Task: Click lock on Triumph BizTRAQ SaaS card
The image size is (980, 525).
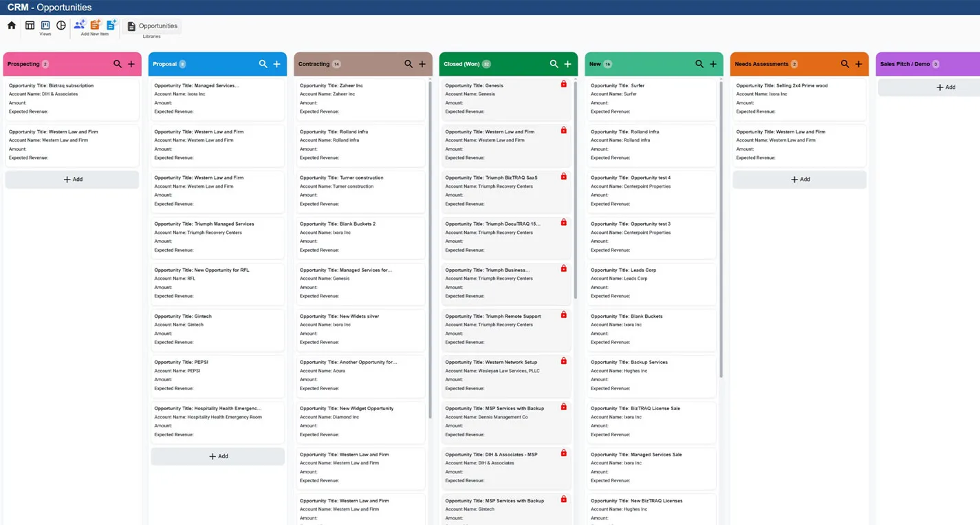Action: click(564, 176)
